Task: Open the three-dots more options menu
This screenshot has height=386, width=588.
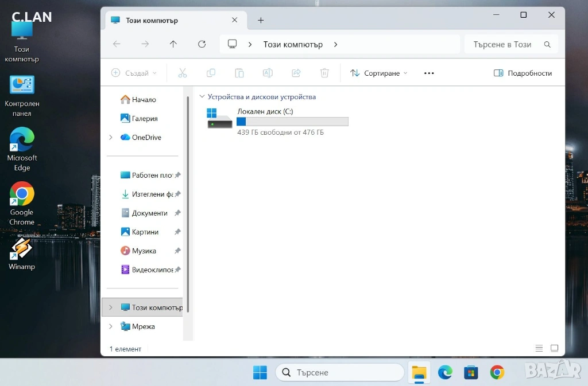Action: [x=429, y=73]
